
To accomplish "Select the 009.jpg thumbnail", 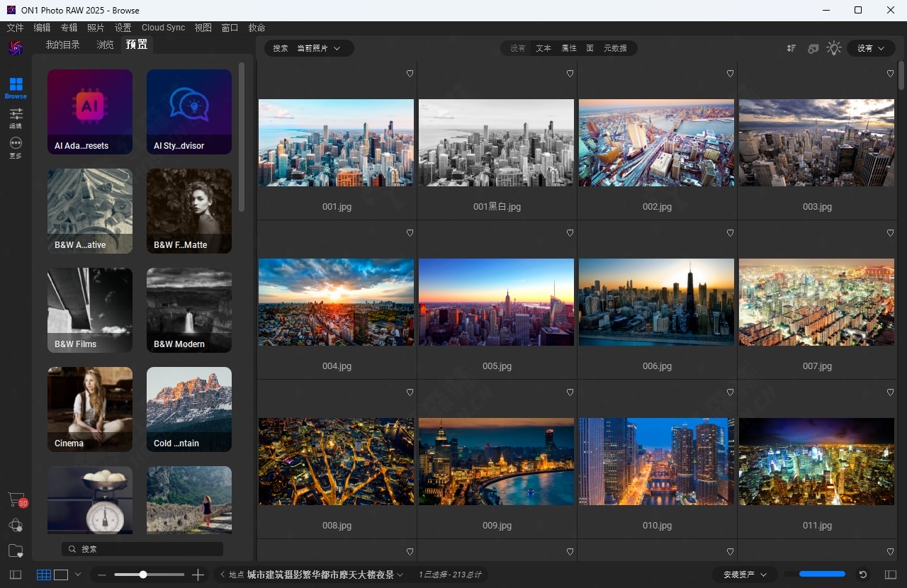I will [496, 461].
